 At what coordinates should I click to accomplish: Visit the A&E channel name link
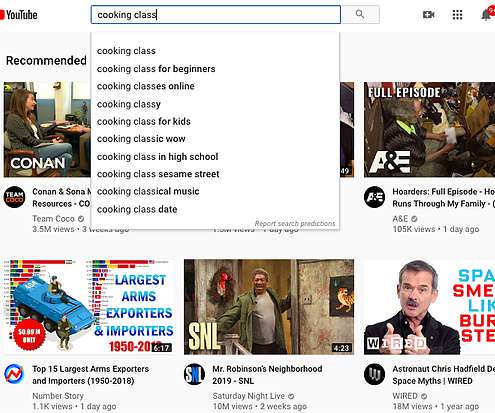point(400,219)
